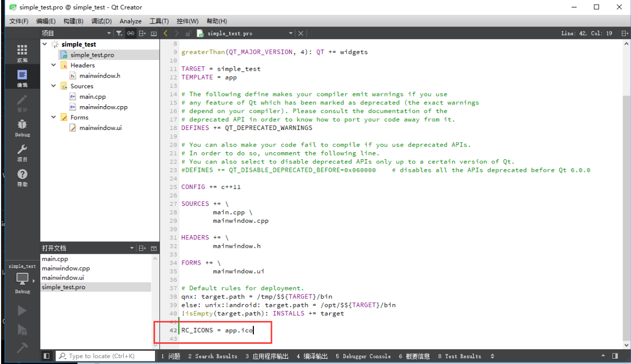Open the Help menu in the menu bar
The image size is (631, 364).
point(217,21)
